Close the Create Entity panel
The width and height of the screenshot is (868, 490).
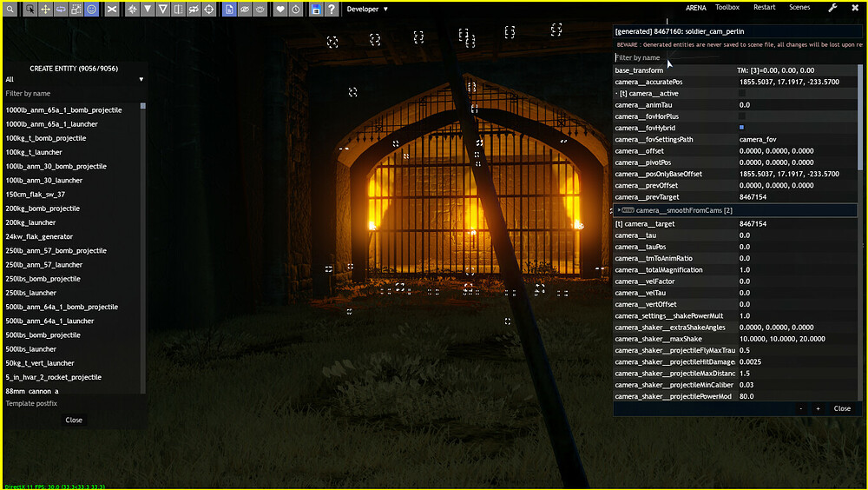click(x=74, y=420)
